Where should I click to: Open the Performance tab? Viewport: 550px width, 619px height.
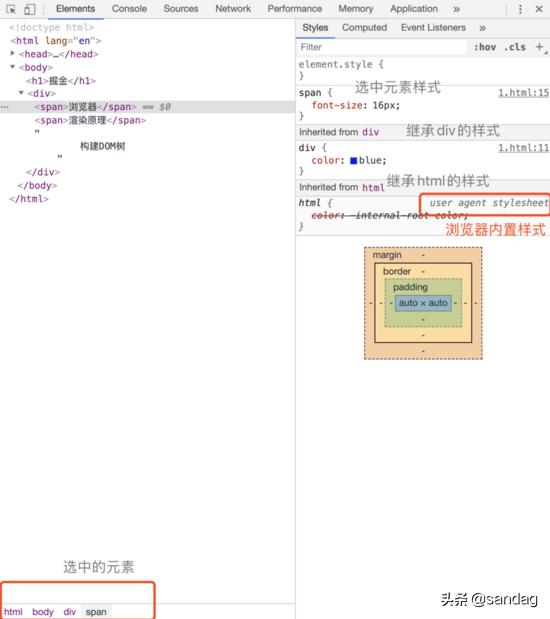pos(295,9)
